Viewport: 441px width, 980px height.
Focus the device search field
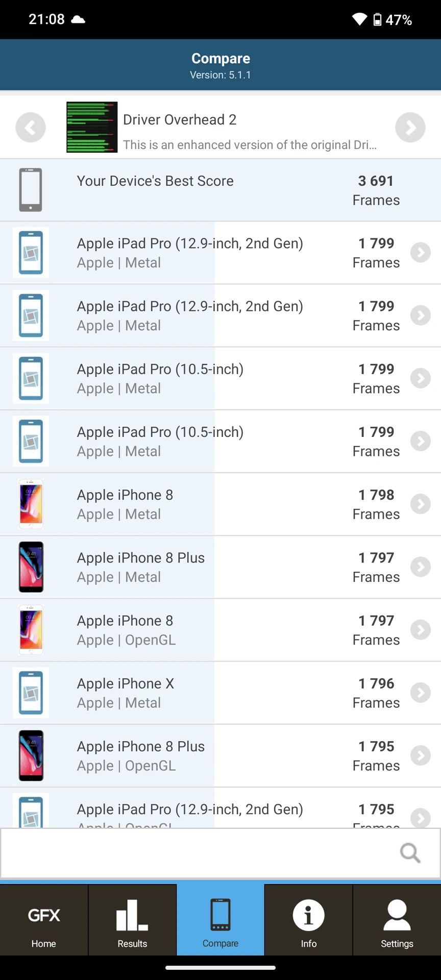220,853
